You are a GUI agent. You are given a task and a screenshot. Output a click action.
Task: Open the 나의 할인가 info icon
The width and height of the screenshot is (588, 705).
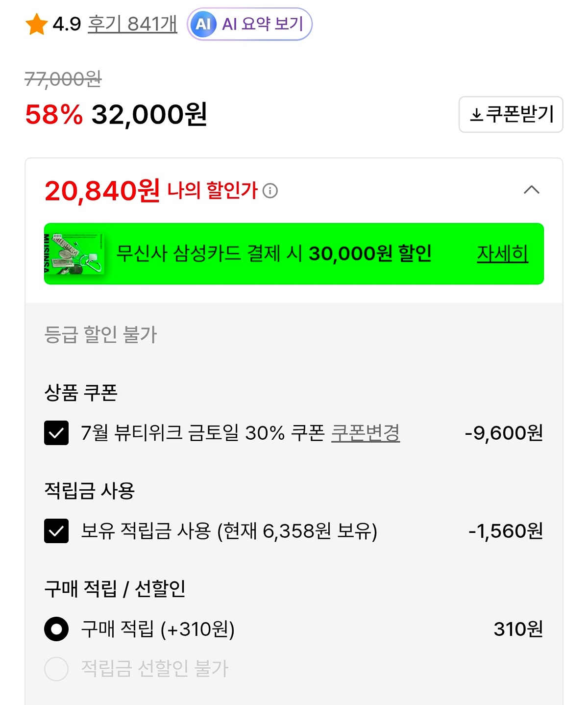[x=270, y=191]
